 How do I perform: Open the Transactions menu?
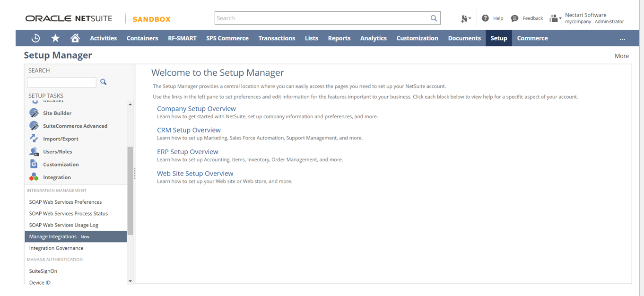[277, 38]
